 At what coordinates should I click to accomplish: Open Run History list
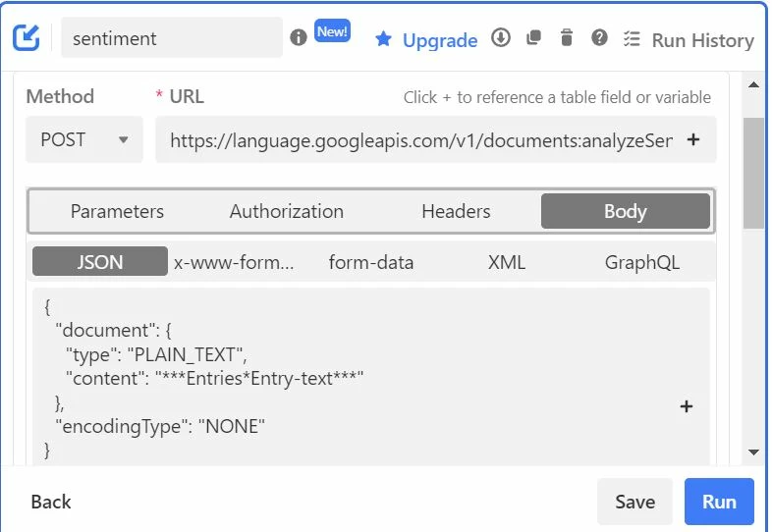(689, 40)
